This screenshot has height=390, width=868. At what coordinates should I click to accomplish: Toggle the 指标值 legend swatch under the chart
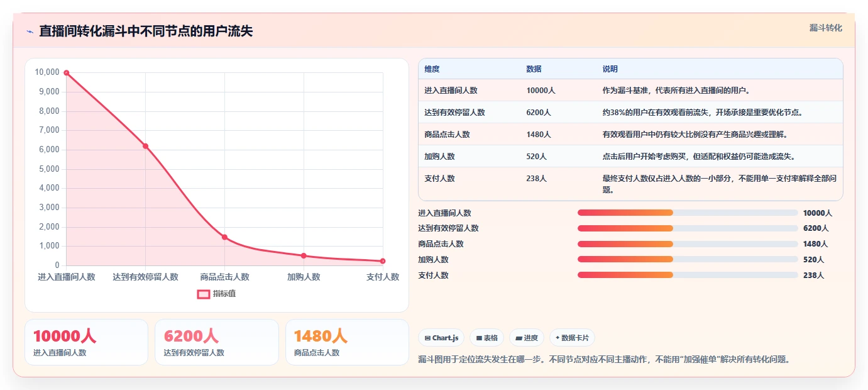(204, 294)
